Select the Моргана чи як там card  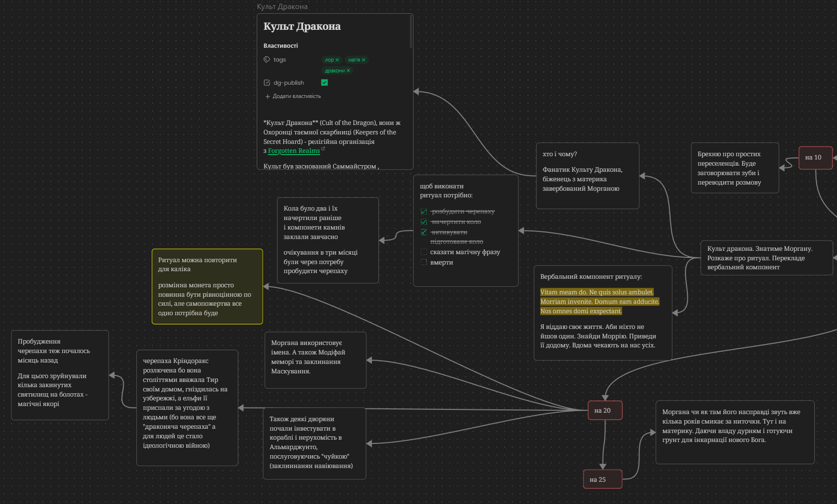pos(735,432)
